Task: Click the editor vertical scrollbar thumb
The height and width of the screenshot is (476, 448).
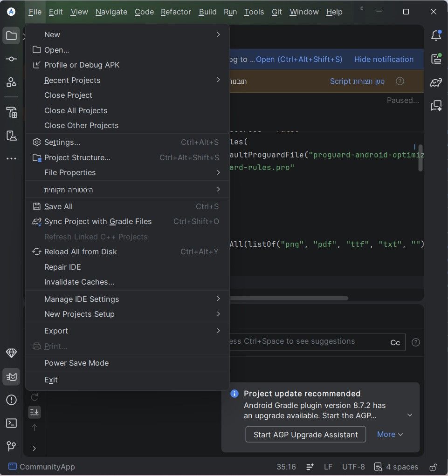Action: 420,158
